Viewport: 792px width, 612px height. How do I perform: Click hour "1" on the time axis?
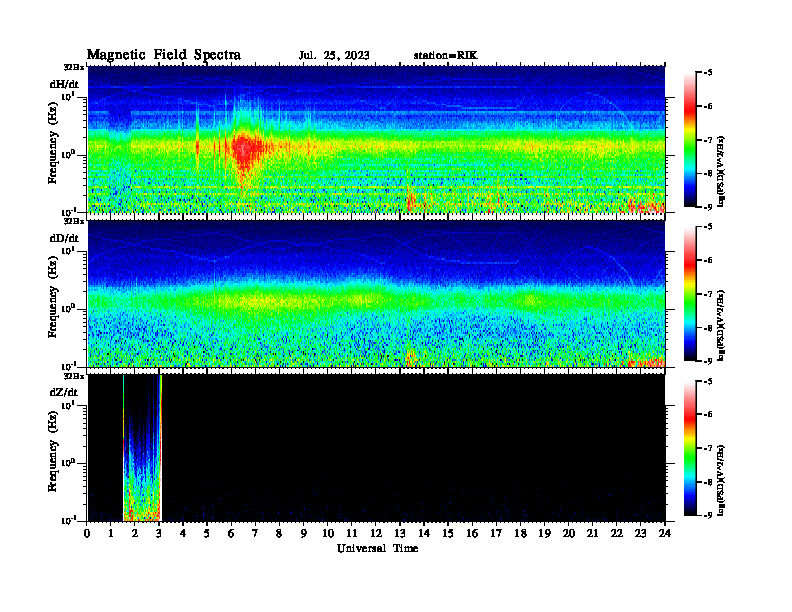pyautogui.click(x=111, y=533)
